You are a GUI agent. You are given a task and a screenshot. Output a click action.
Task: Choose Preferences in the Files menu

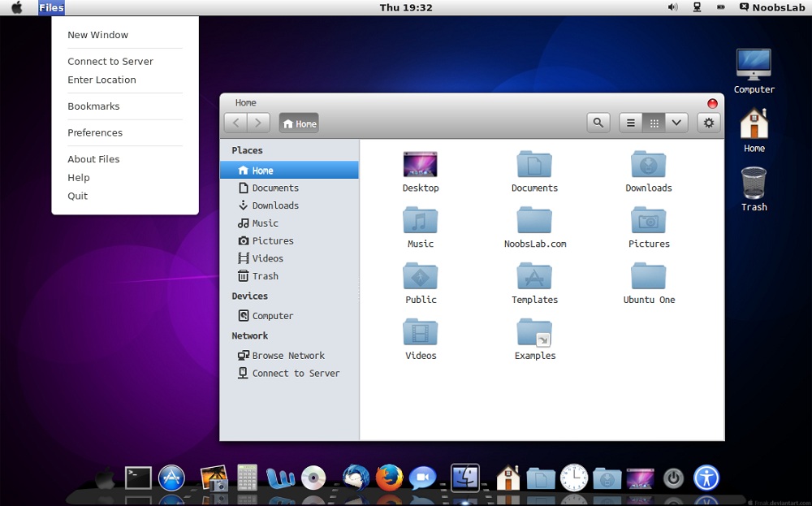pyautogui.click(x=95, y=132)
